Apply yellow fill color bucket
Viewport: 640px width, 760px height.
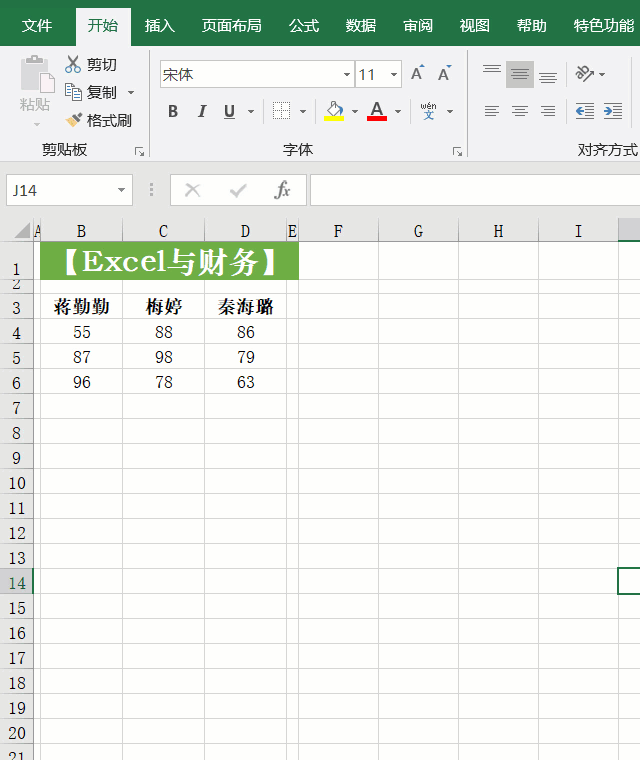click(x=334, y=111)
